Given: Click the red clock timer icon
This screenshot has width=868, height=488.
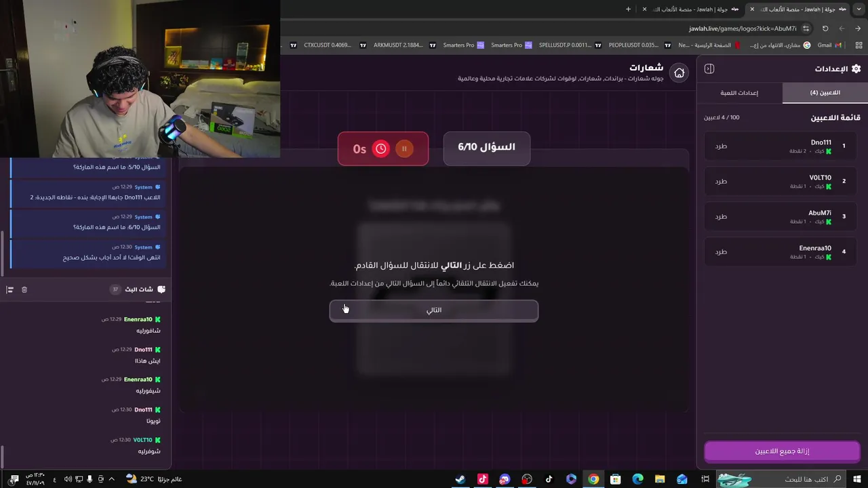Looking at the screenshot, I should pyautogui.click(x=381, y=148).
